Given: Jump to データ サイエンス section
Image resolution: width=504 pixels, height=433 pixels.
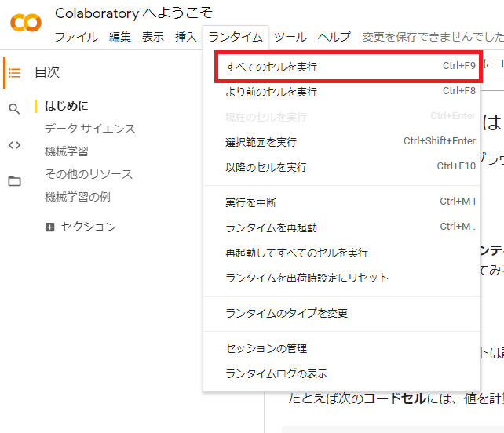Looking at the screenshot, I should pyautogui.click(x=90, y=129).
